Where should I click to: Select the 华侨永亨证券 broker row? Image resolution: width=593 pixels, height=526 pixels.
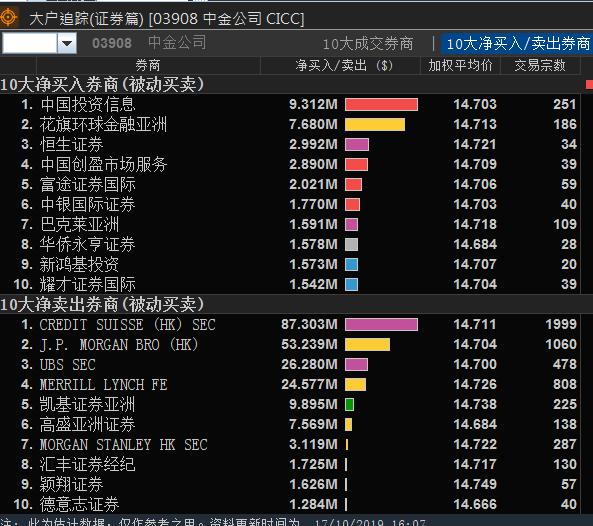click(x=290, y=244)
